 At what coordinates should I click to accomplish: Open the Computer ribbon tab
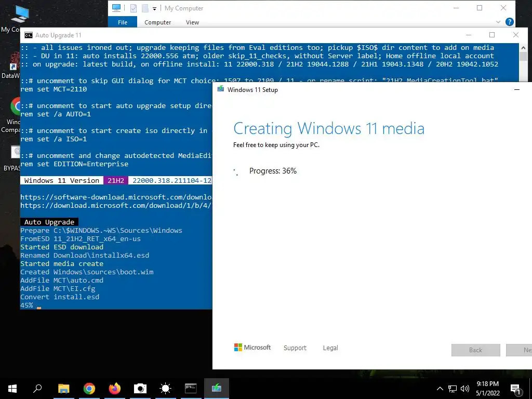click(x=157, y=22)
